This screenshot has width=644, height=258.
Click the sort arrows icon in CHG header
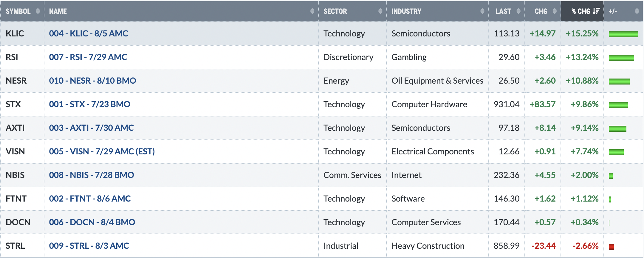point(555,11)
